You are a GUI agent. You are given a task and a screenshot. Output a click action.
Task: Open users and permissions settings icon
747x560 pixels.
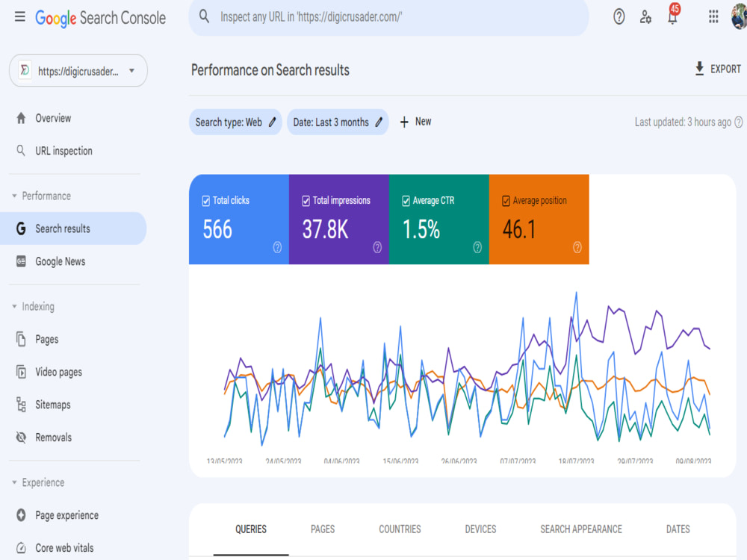pos(645,16)
